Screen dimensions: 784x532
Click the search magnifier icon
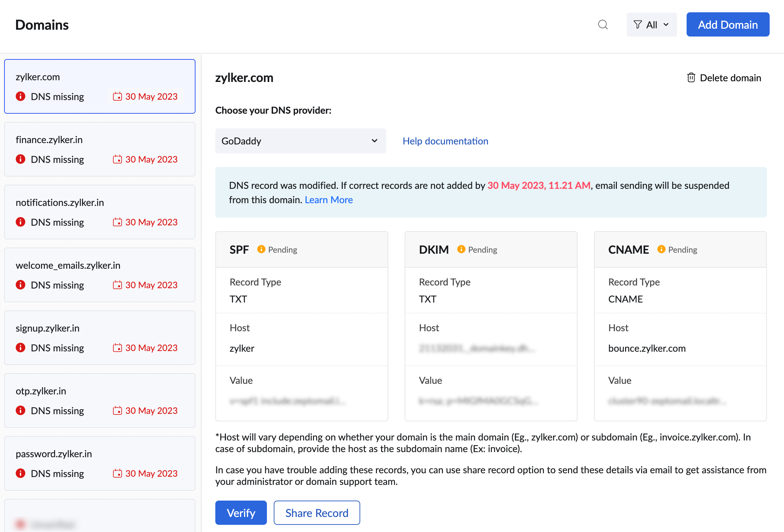tap(603, 25)
